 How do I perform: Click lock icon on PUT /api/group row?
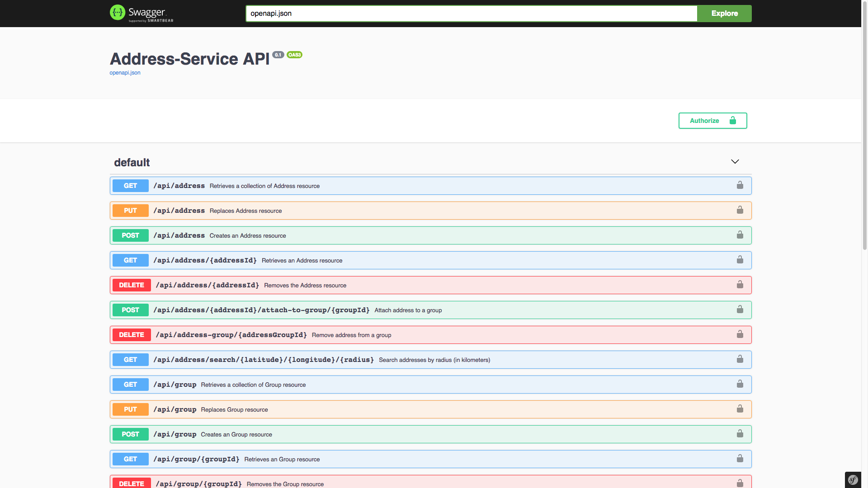tap(740, 409)
